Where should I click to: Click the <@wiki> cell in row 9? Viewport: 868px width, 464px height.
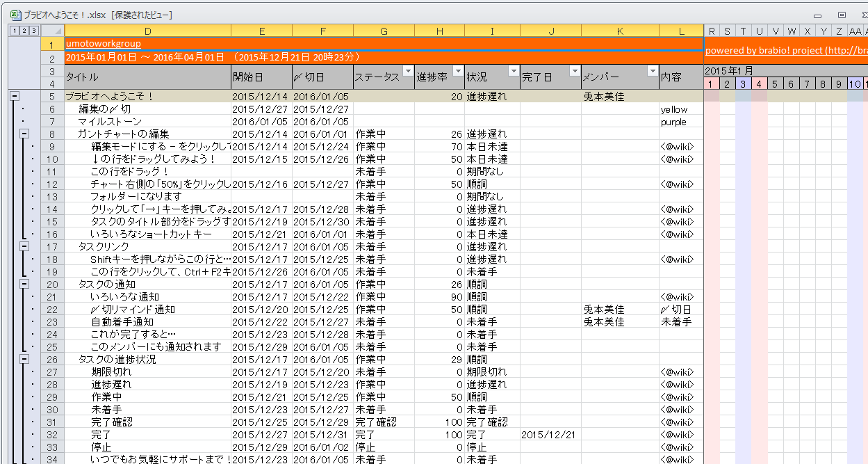pyautogui.click(x=682, y=147)
